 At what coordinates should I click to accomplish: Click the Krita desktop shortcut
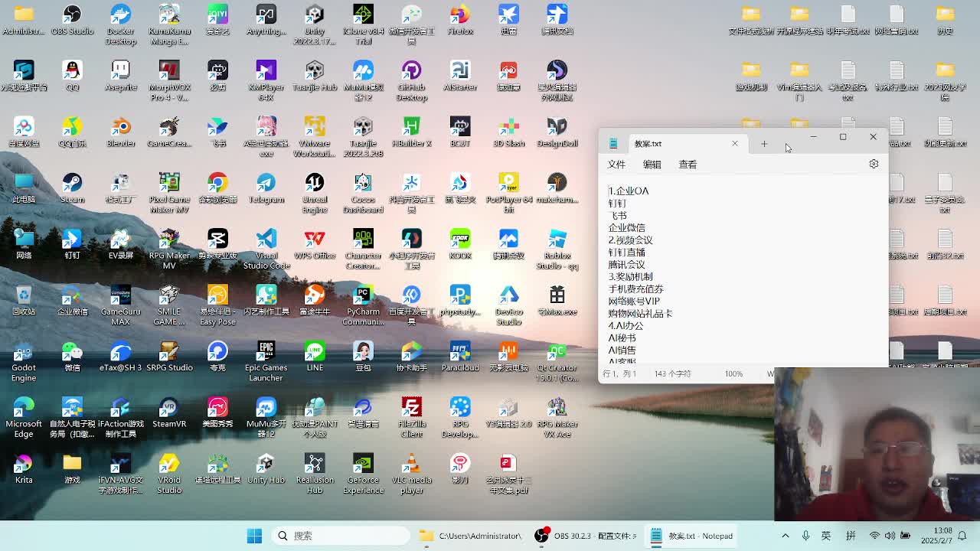click(24, 468)
